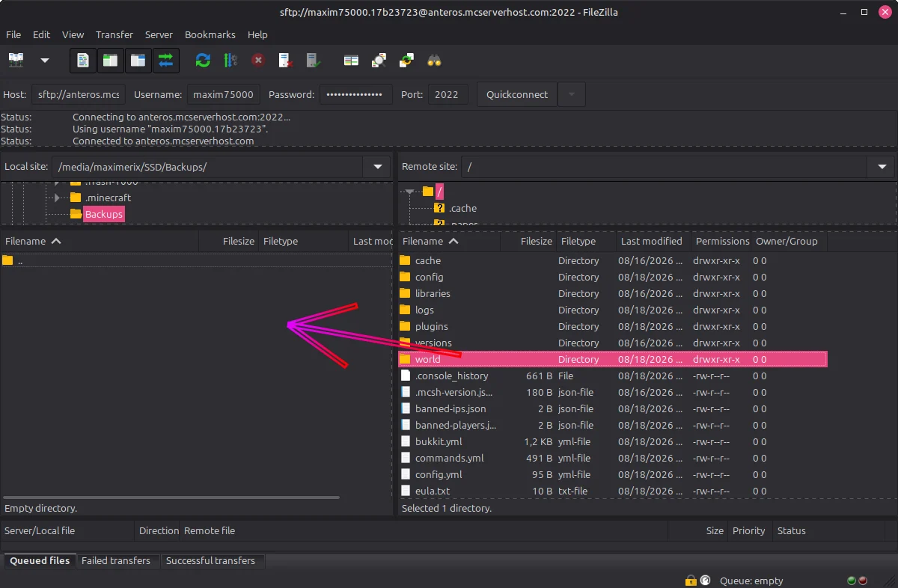The height and width of the screenshot is (588, 898).
Task: Click the Quickconnect button
Action: coord(517,94)
